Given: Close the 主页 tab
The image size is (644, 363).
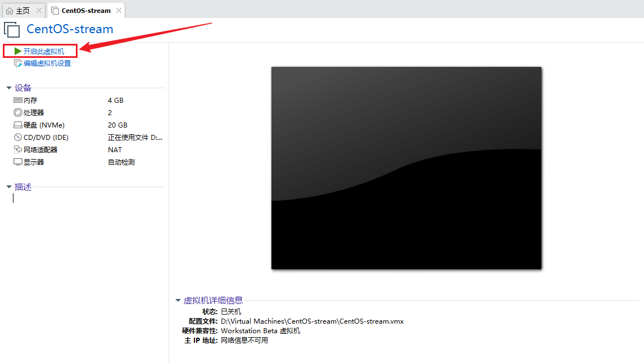Looking at the screenshot, I should point(39,11).
